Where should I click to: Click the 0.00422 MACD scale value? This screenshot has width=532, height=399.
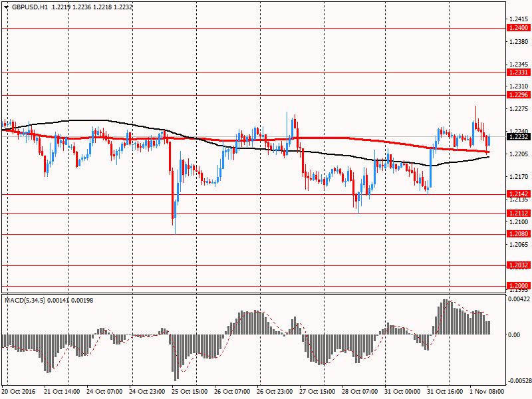coord(519,299)
